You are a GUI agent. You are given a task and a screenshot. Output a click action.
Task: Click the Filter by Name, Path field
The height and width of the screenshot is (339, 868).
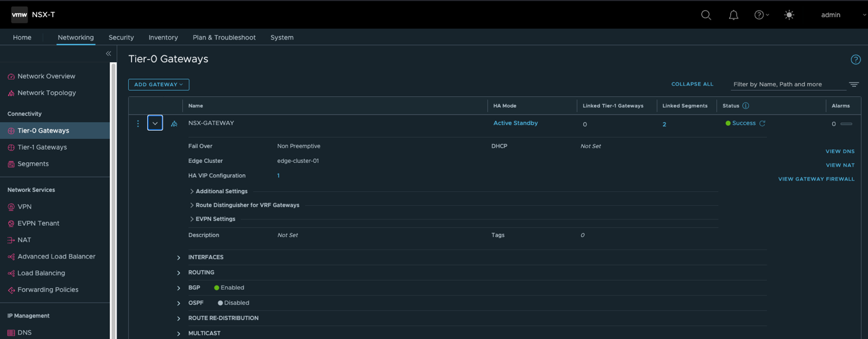pyautogui.click(x=788, y=84)
